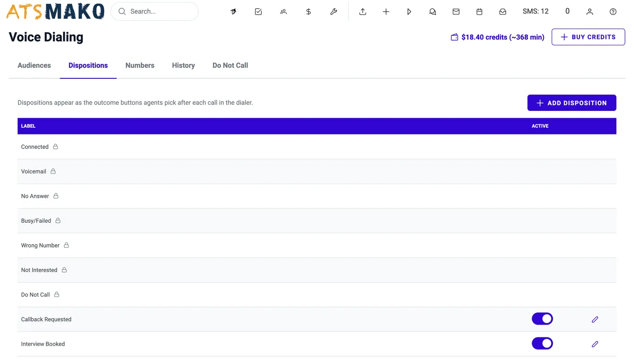The image size is (634, 364).
Task: Click the lock icon beside Do Not Call label
Action: pos(57,295)
